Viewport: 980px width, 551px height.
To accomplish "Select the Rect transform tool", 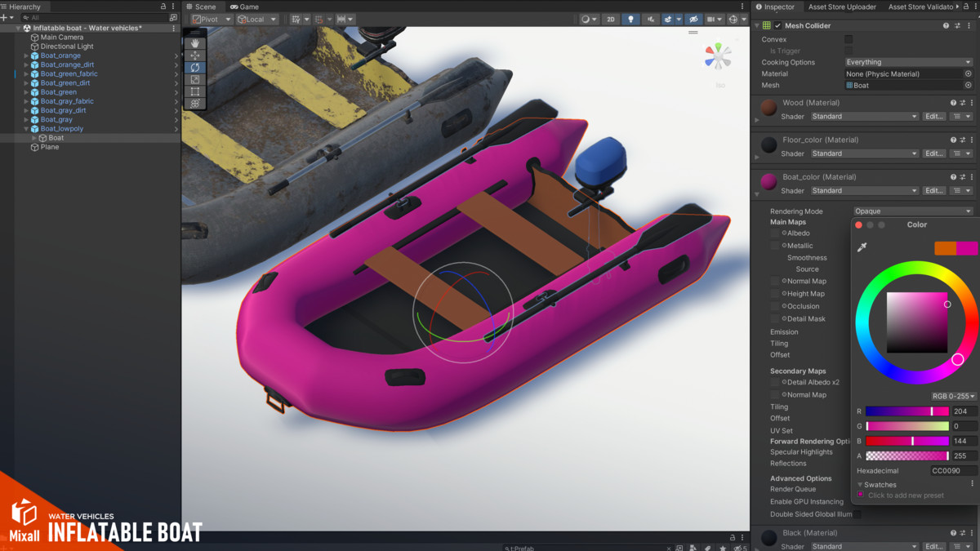I will click(195, 91).
